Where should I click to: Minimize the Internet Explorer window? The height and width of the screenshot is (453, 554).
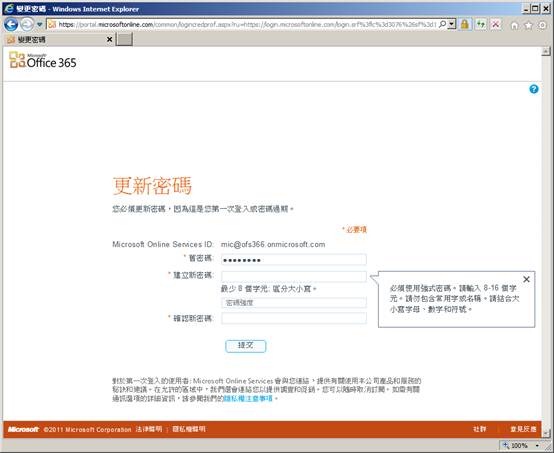click(526, 8)
